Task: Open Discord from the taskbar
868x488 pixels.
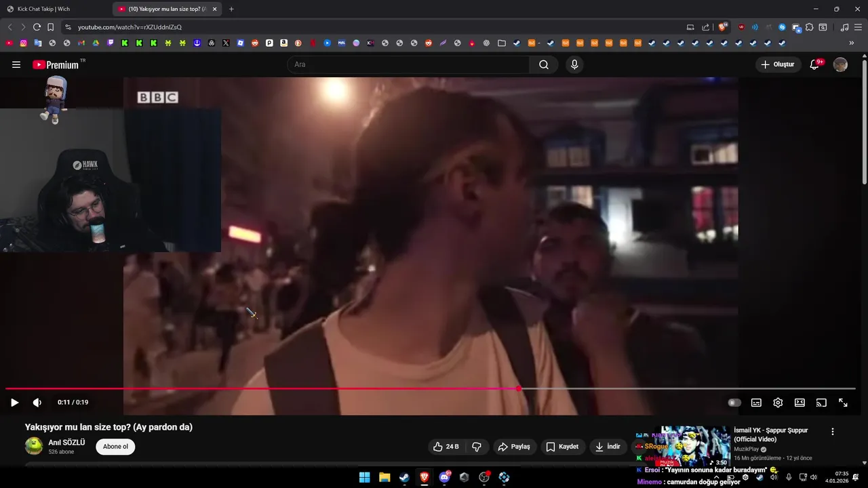Action: click(x=444, y=477)
